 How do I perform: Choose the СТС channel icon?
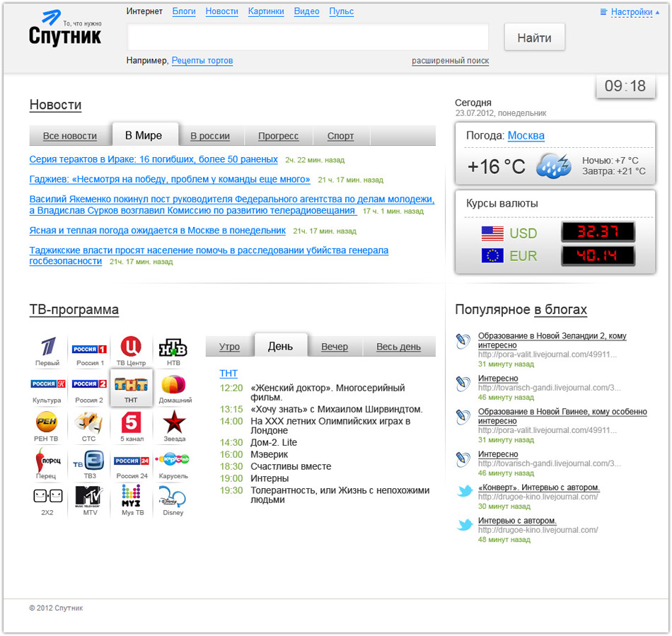tap(88, 422)
